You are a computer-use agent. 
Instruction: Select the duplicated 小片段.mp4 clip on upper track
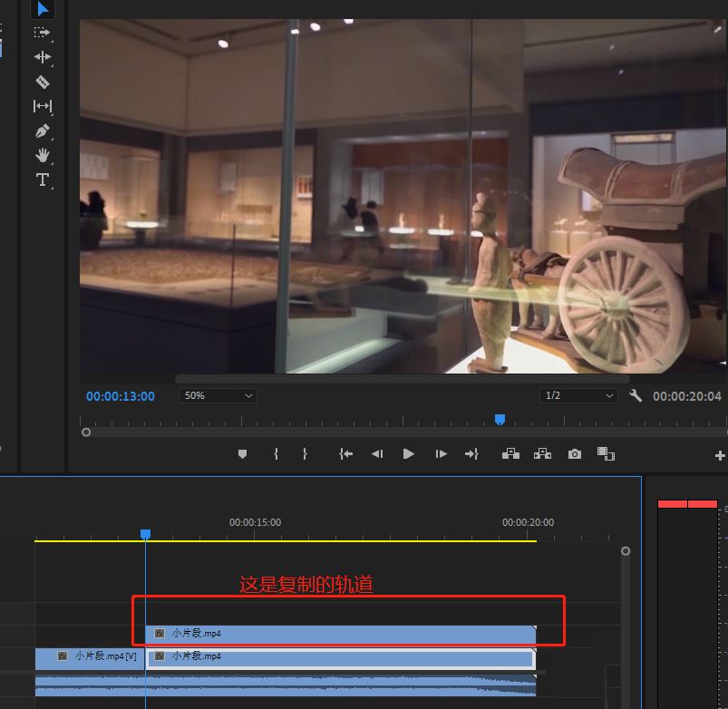pos(340,634)
